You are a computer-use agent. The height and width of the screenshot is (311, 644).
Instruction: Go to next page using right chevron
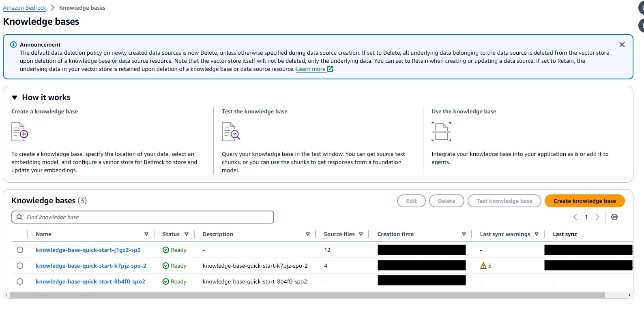[x=597, y=217]
